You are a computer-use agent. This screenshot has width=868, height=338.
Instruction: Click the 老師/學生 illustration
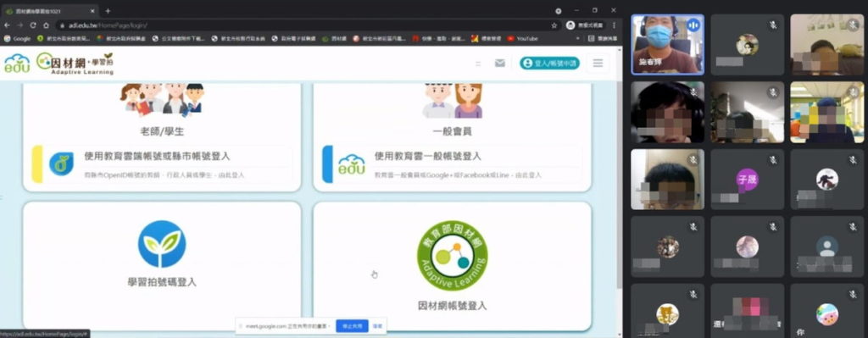pyautogui.click(x=162, y=100)
